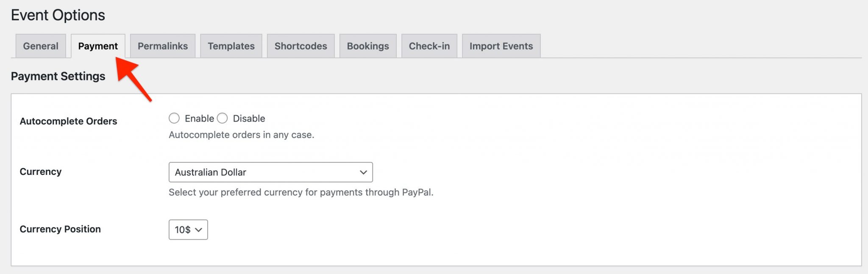The height and width of the screenshot is (274, 868).
Task: Switch to the Permalinks tab
Action: [x=163, y=46]
